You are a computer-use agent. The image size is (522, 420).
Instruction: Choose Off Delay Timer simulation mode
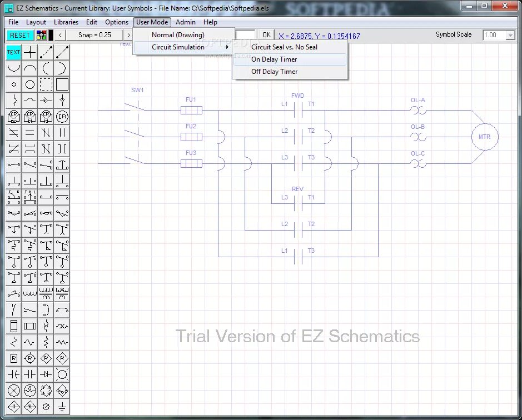[274, 72]
